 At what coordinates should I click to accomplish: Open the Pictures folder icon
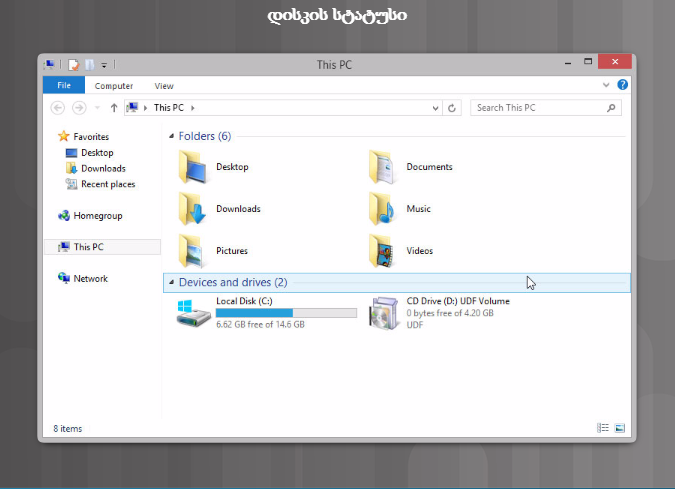click(x=193, y=250)
